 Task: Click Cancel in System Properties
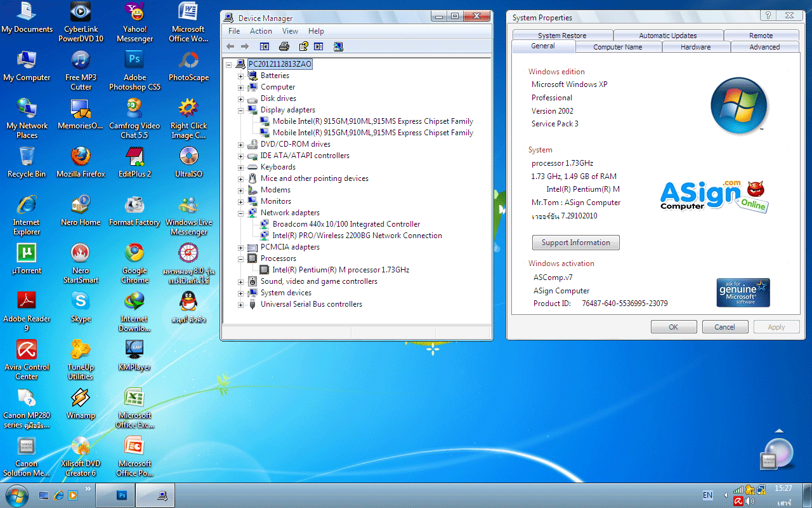(724, 327)
